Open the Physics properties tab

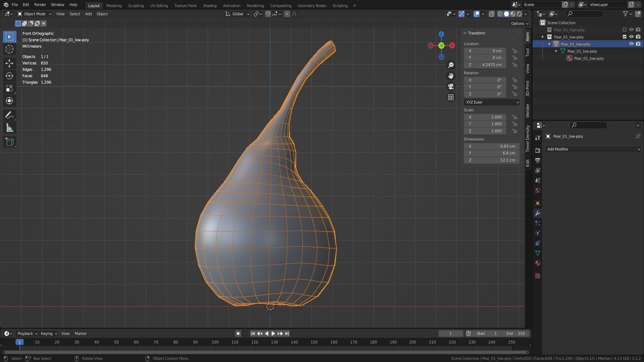pos(538,233)
